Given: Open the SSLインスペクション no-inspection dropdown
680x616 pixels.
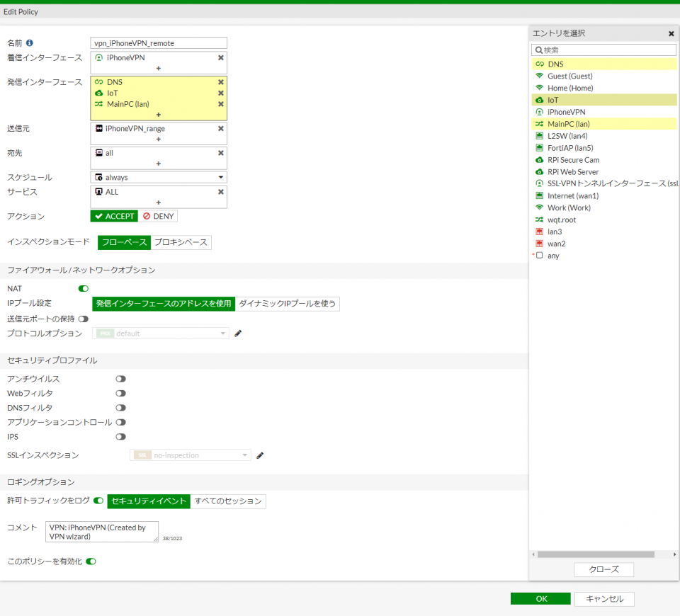Looking at the screenshot, I should coord(191,455).
